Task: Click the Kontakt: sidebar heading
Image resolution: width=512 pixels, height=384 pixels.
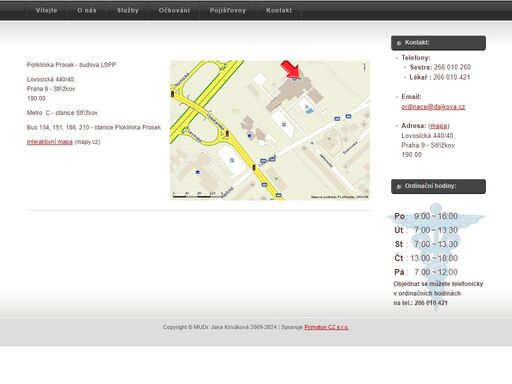Action: click(417, 42)
